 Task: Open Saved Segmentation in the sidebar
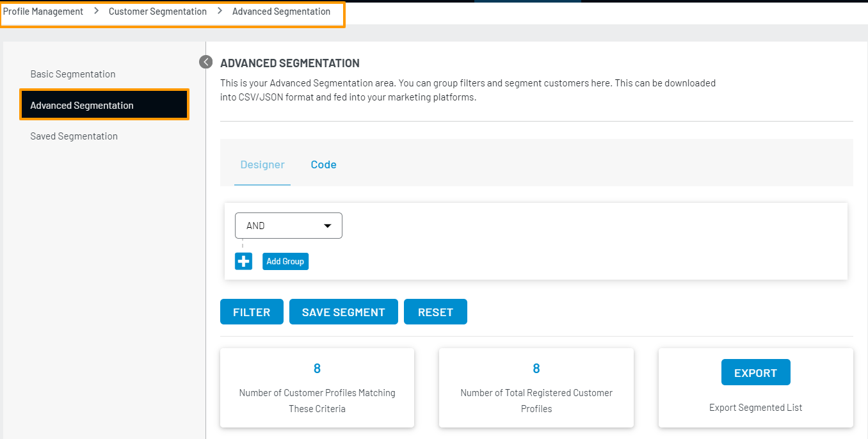coord(74,136)
